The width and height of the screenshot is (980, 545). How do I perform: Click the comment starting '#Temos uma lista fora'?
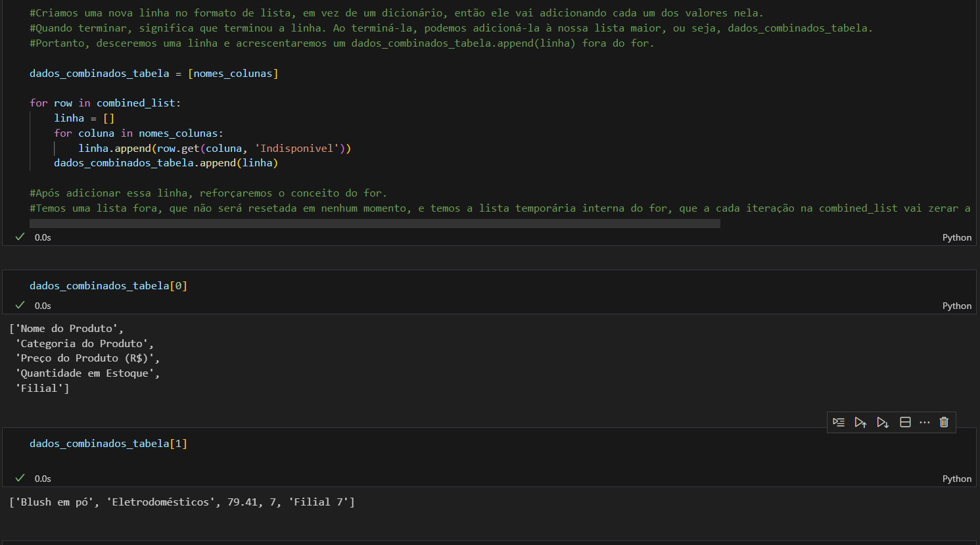click(x=500, y=208)
